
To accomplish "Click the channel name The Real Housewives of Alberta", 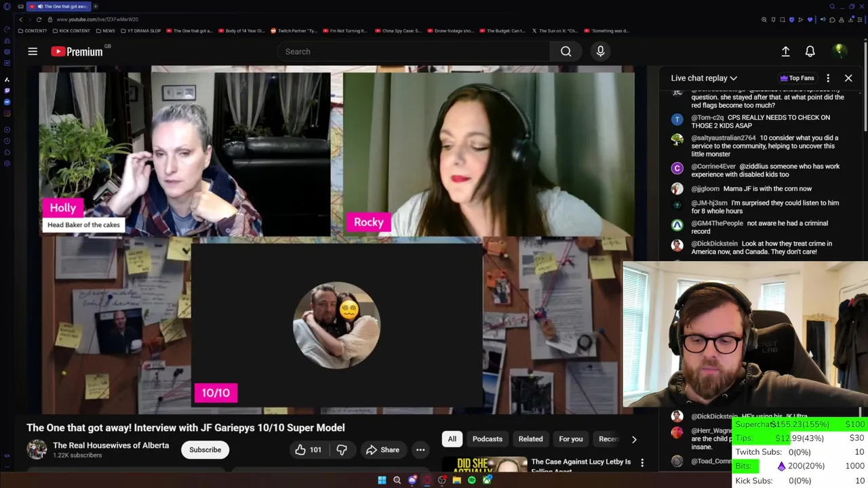I will pyautogui.click(x=111, y=445).
